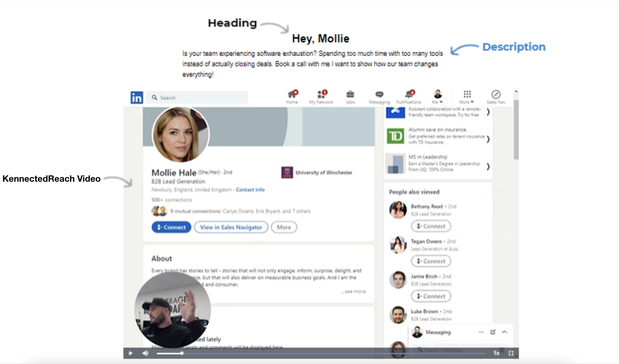Click the presenter webcam bubble
This screenshot has height=364, width=619.
coord(173,310)
